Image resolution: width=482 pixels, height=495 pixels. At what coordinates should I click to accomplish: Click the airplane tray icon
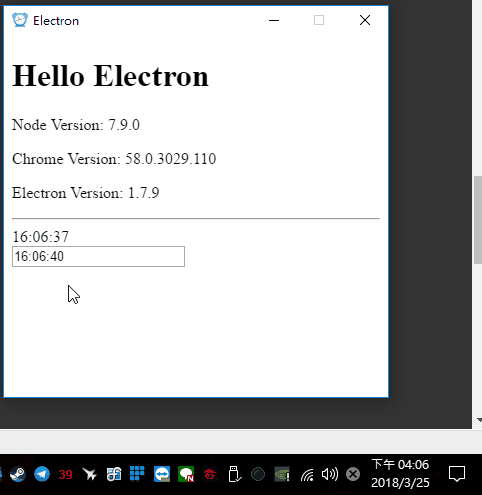(x=89, y=474)
